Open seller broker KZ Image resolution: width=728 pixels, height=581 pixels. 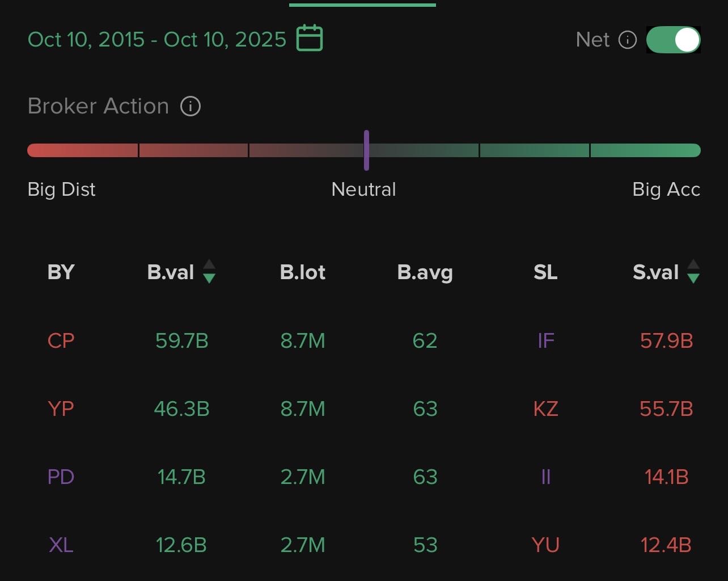click(x=545, y=409)
